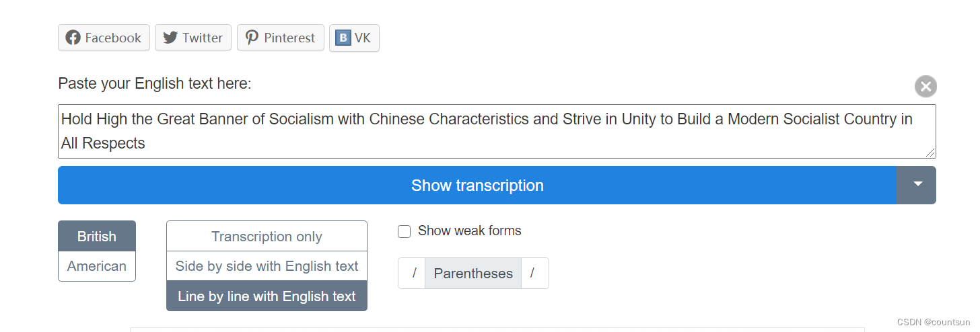Image resolution: width=980 pixels, height=332 pixels.
Task: Choose Side by side with English text
Action: [267, 266]
